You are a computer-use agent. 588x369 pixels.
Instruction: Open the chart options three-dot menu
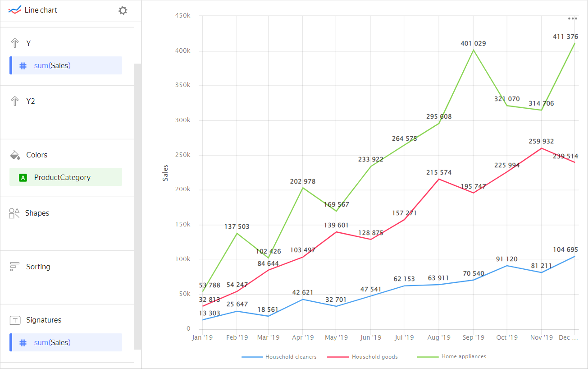pyautogui.click(x=573, y=18)
